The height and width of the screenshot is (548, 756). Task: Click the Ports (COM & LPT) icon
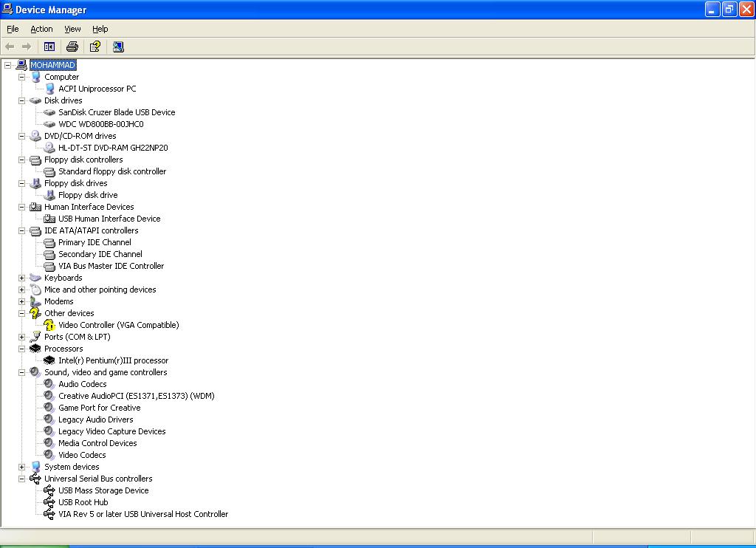point(35,337)
